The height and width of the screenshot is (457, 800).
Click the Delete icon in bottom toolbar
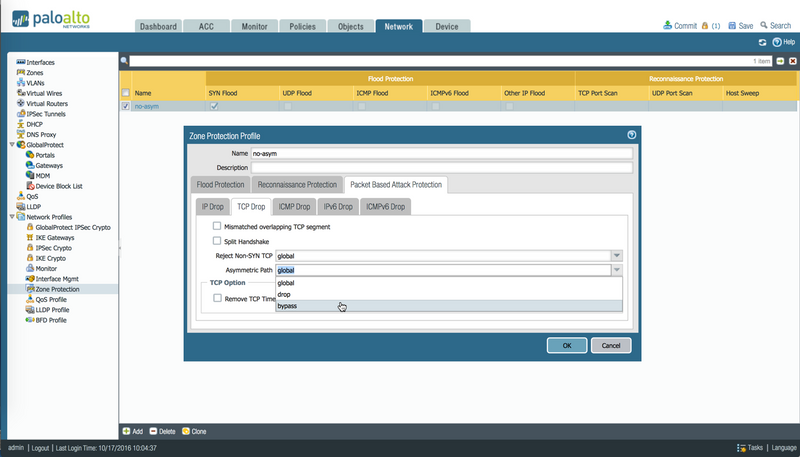pyautogui.click(x=154, y=431)
